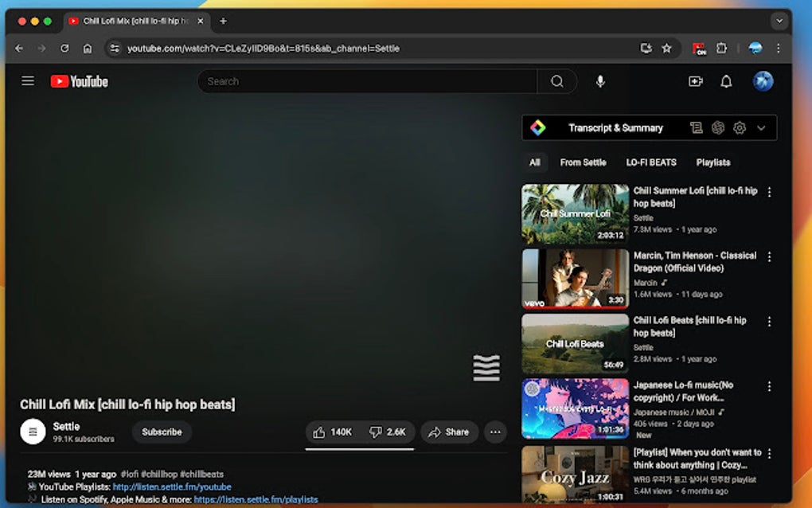
Task: Select the voice search microphone
Action: click(x=599, y=80)
